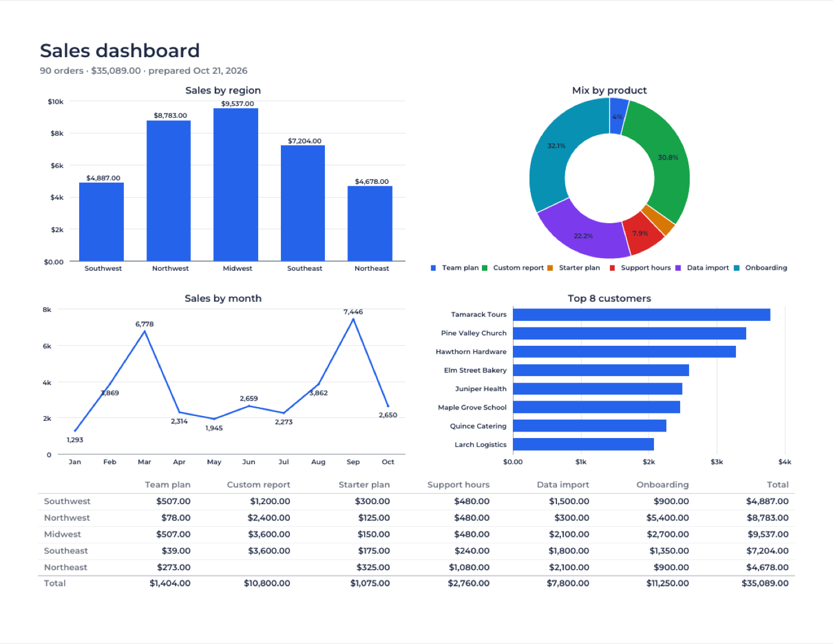Click the $7,800.00 Data import total cell
The width and height of the screenshot is (833, 644).
tap(568, 583)
